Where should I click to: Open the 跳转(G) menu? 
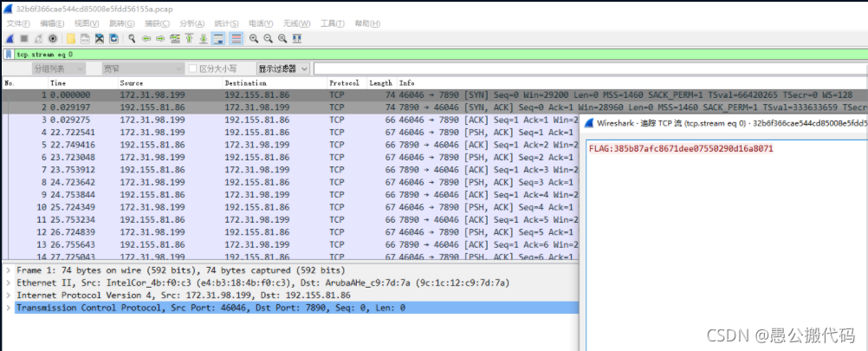coord(122,23)
